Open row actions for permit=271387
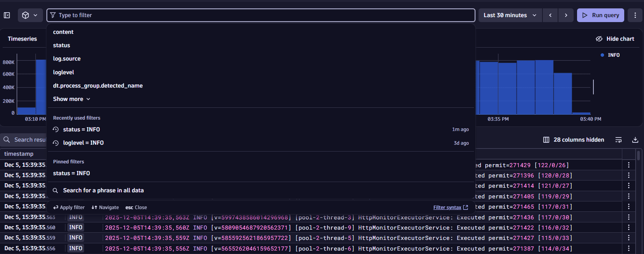 click(629, 248)
